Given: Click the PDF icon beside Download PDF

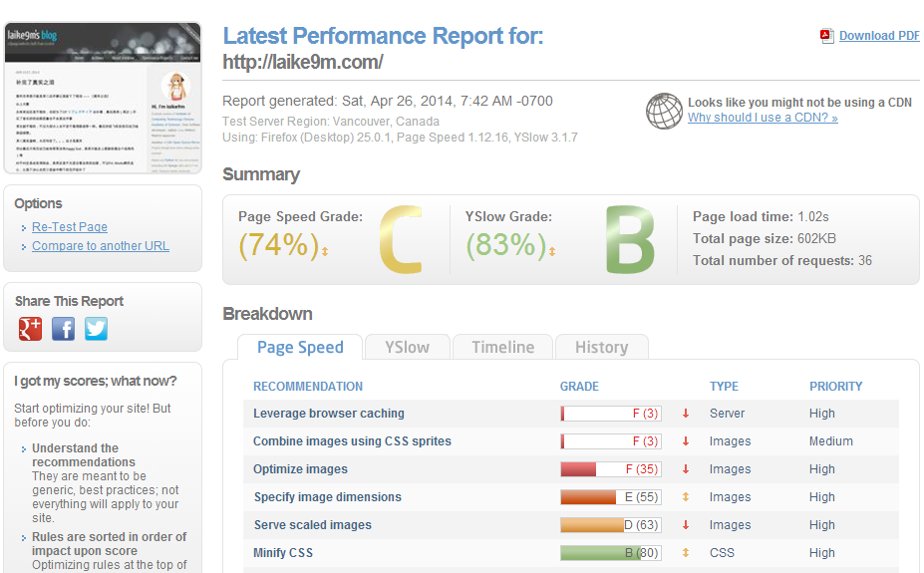Looking at the screenshot, I should (826, 36).
